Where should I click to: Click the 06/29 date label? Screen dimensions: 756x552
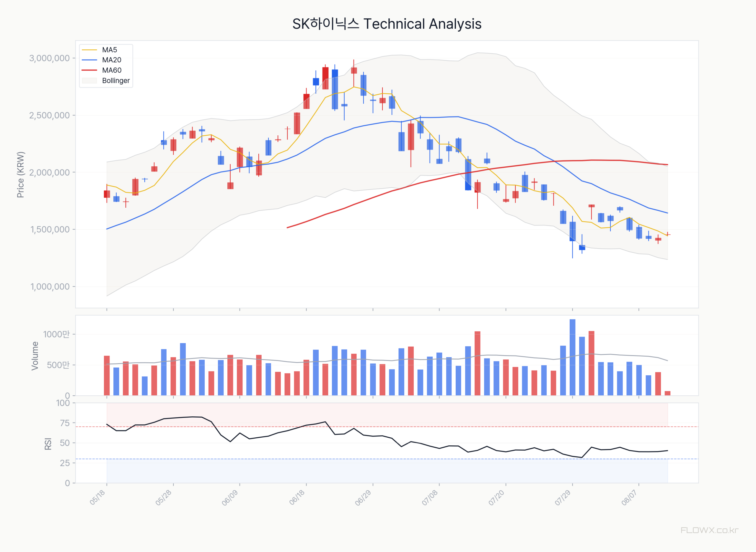coord(363,498)
